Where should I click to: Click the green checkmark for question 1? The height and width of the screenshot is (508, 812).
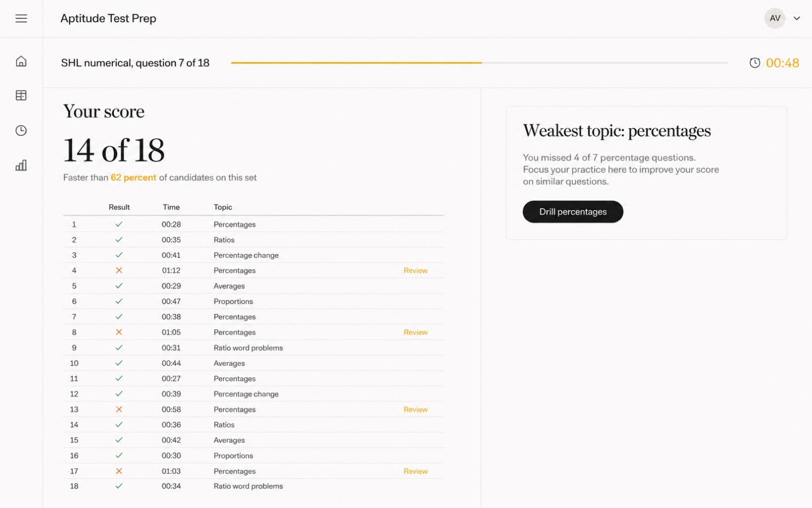pyautogui.click(x=119, y=225)
